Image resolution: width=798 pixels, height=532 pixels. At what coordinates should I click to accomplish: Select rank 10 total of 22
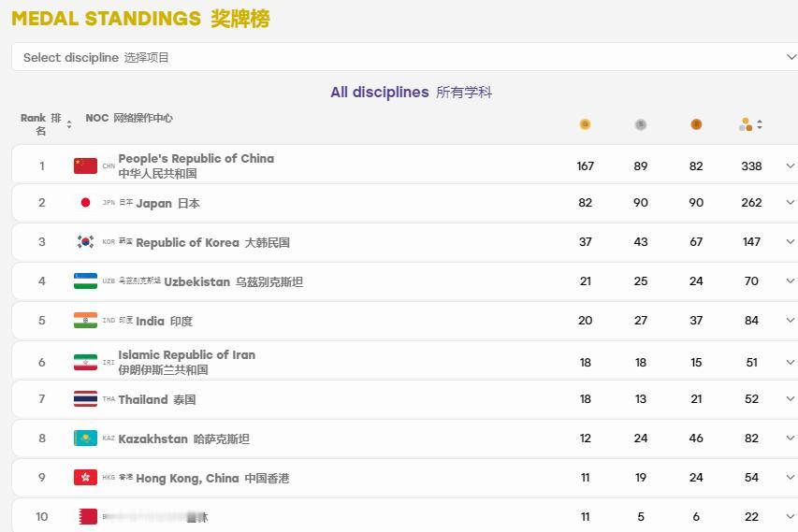[x=751, y=517]
